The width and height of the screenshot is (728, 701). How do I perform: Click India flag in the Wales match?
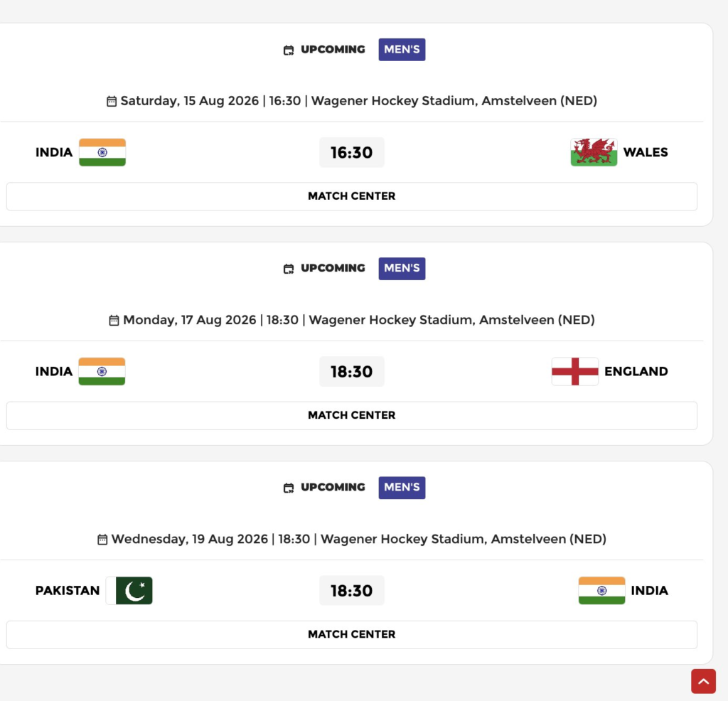(102, 152)
